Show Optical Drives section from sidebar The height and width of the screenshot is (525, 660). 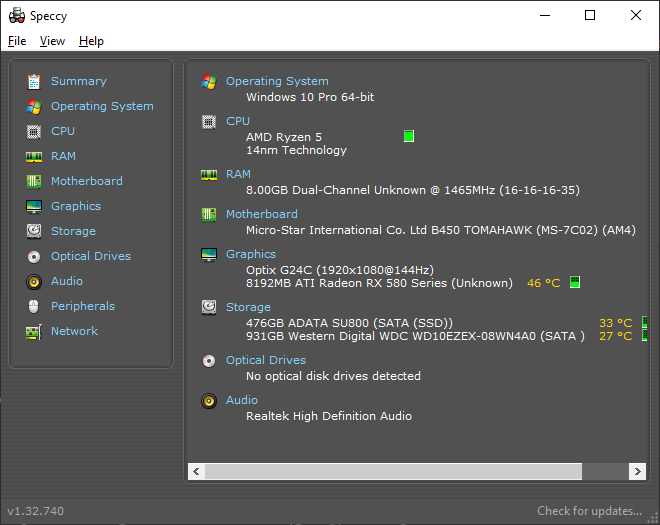(x=91, y=256)
